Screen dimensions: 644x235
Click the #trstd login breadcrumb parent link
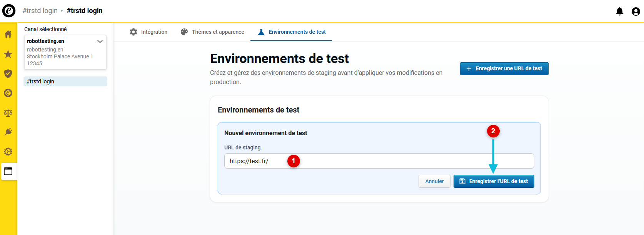[40, 11]
